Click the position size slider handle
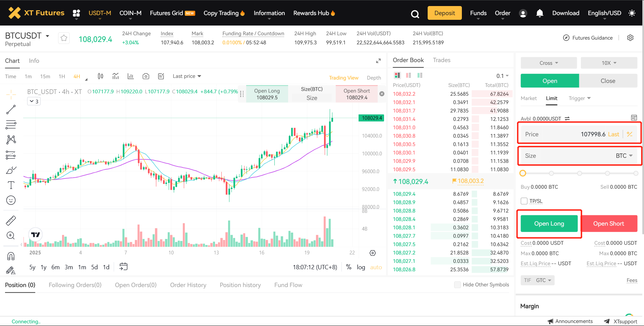 point(523,173)
